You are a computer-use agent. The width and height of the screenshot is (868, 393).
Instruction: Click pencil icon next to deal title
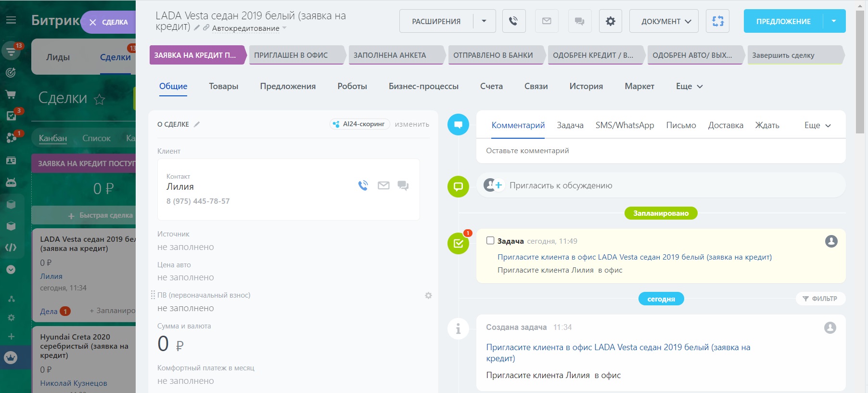point(197,28)
